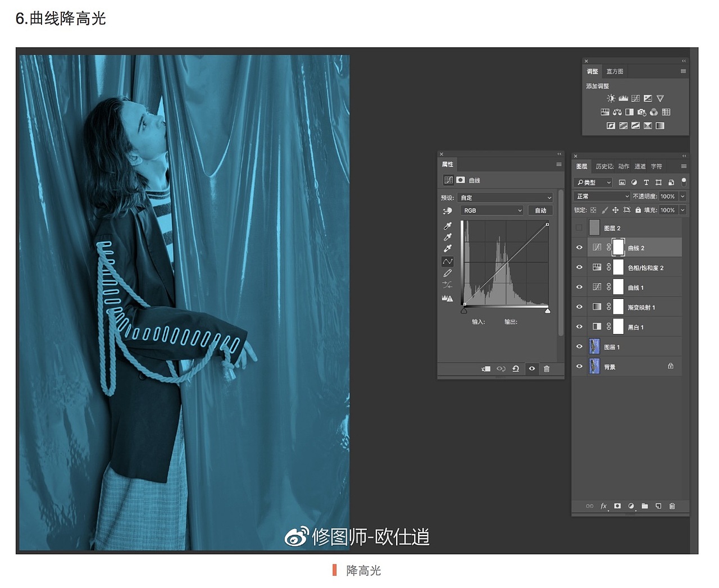Show the hidden 图层 2 layer
Viewport: 719px width, 588px height.
pos(579,227)
